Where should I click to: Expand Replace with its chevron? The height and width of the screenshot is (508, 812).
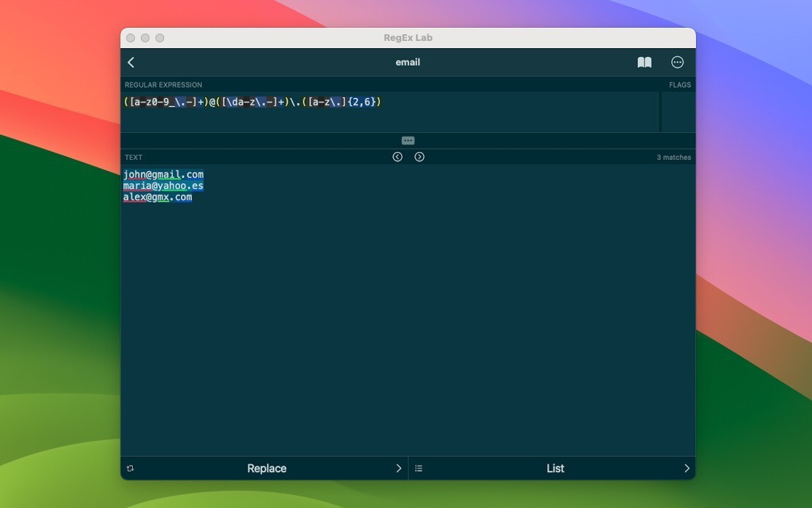[x=398, y=468]
